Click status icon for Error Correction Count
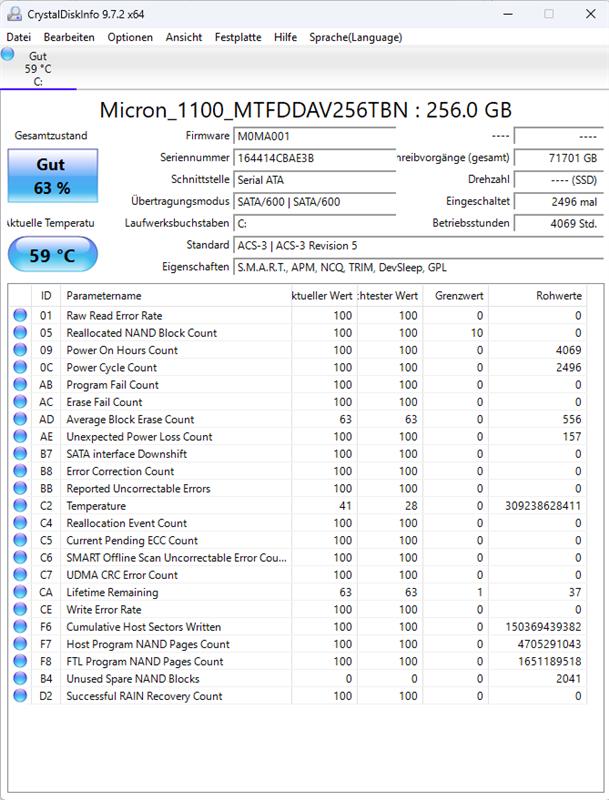The height and width of the screenshot is (800, 609). click(20, 471)
